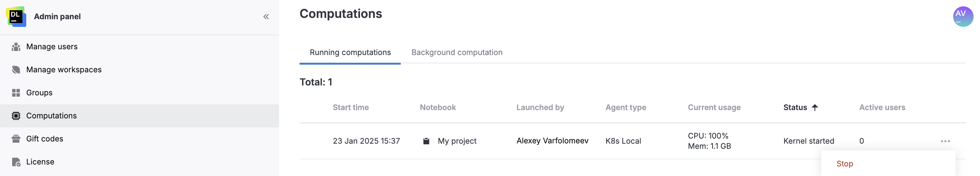Open the AV user avatar menu
The image size is (980, 176).
point(962,16)
